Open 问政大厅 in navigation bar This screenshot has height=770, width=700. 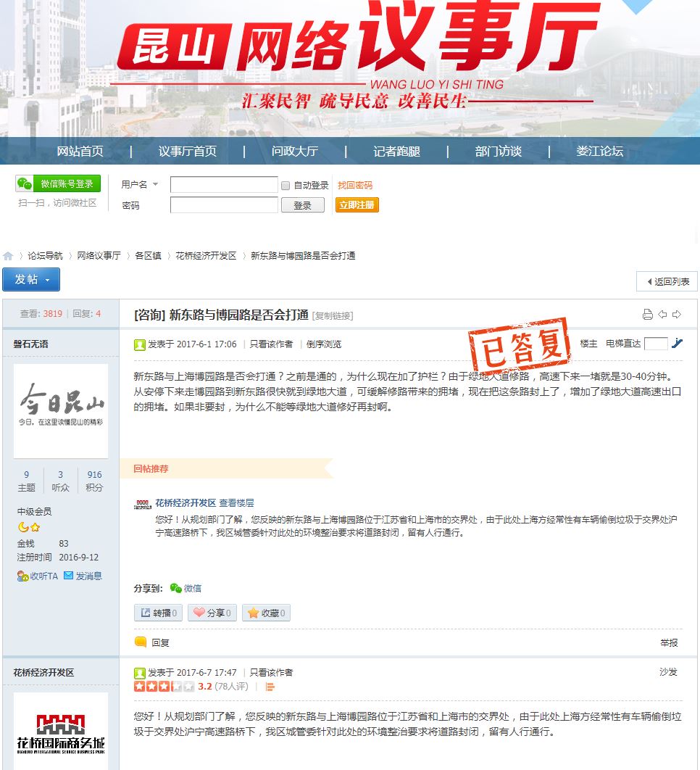click(x=295, y=152)
